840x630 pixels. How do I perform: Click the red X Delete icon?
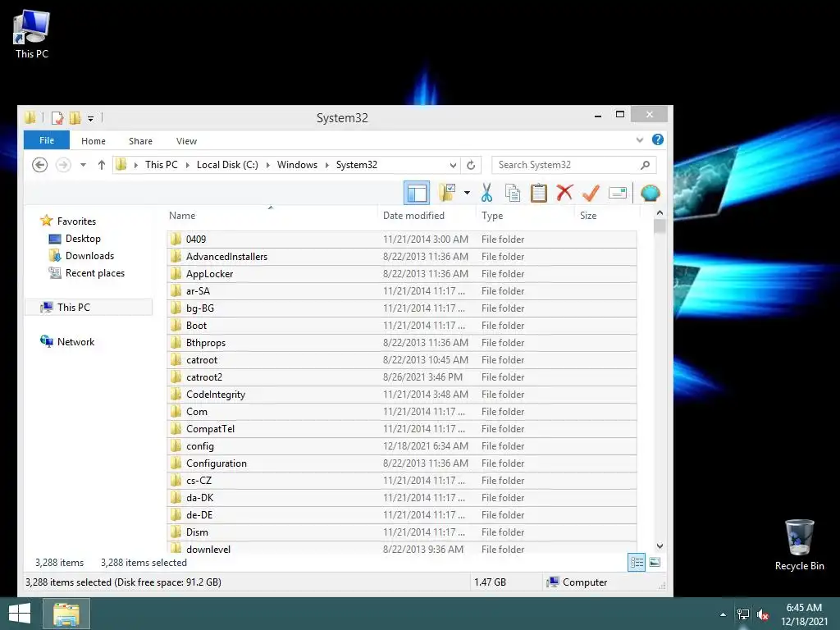point(564,193)
